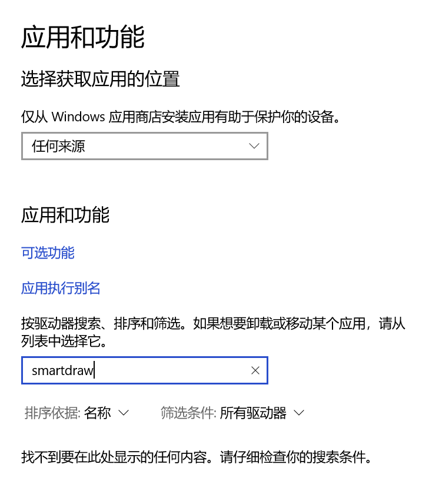Open the 可选功能 link
The image size is (429, 504).
click(x=48, y=253)
